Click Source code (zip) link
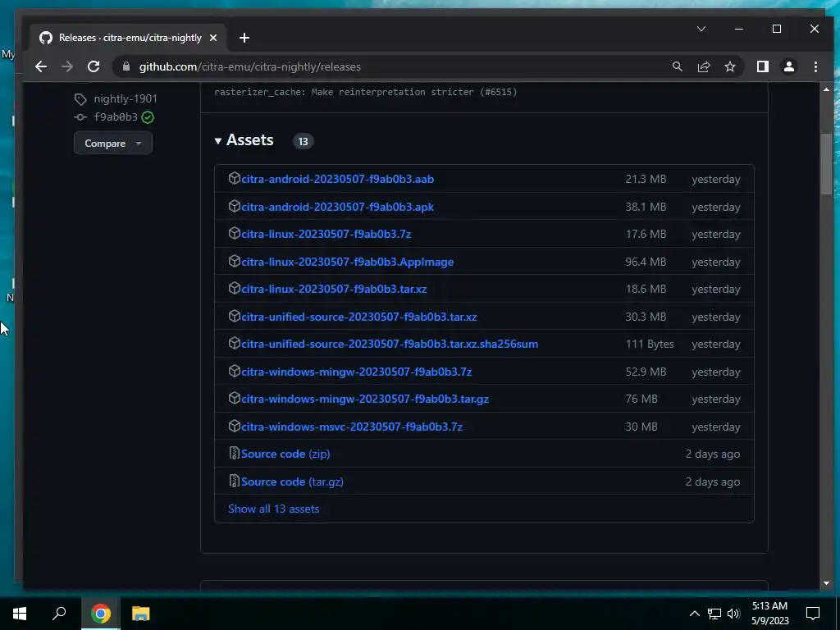Image resolution: width=840 pixels, height=630 pixels. (285, 454)
